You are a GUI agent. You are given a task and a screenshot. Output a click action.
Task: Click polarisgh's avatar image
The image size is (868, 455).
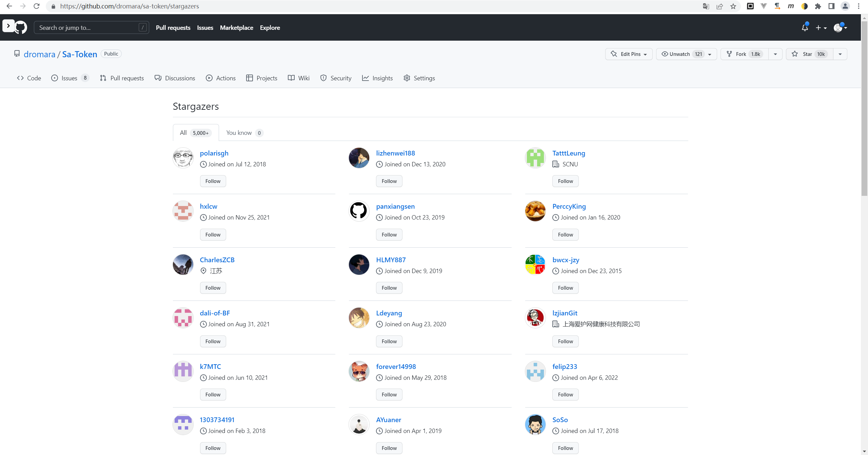(183, 158)
